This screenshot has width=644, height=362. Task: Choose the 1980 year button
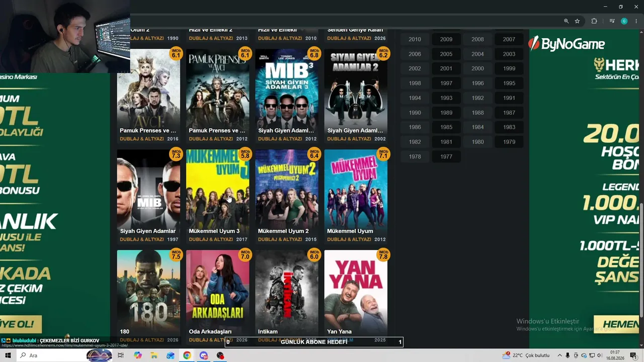pos(478,142)
